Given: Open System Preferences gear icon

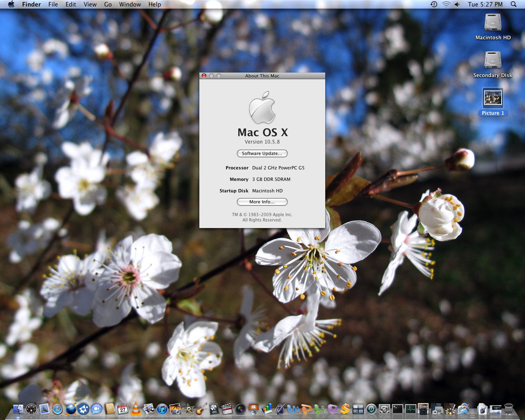Looking at the screenshot, I should point(384,409).
